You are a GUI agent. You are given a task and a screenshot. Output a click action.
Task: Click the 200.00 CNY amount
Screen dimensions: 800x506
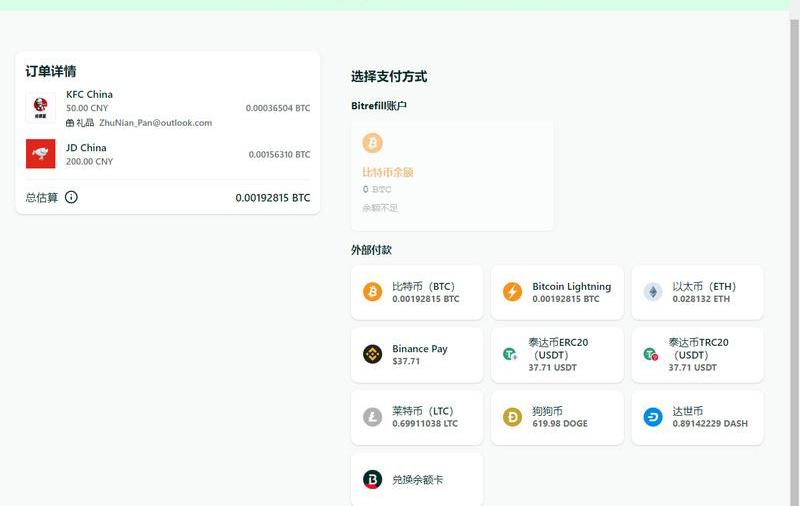pos(89,162)
